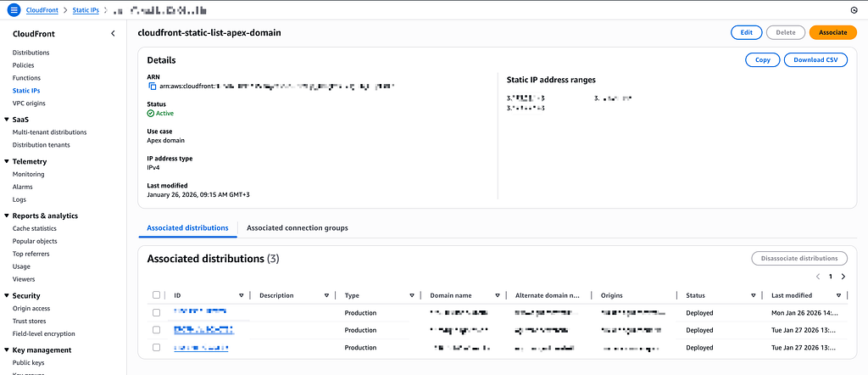
Task: Click the Copy button in Details
Action: click(763, 60)
